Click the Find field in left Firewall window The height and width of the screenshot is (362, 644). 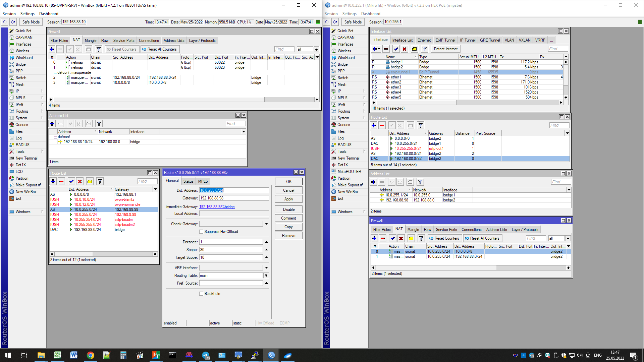[x=284, y=49]
